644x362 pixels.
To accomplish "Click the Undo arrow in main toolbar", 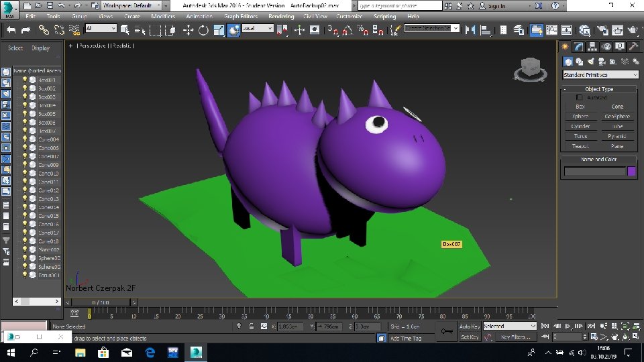I will point(11,29).
